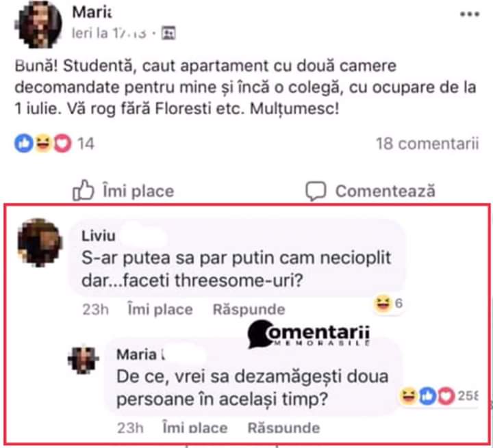493x448 pixels.
Task: Click the blue like reaction icon on post
Action: coord(24,144)
